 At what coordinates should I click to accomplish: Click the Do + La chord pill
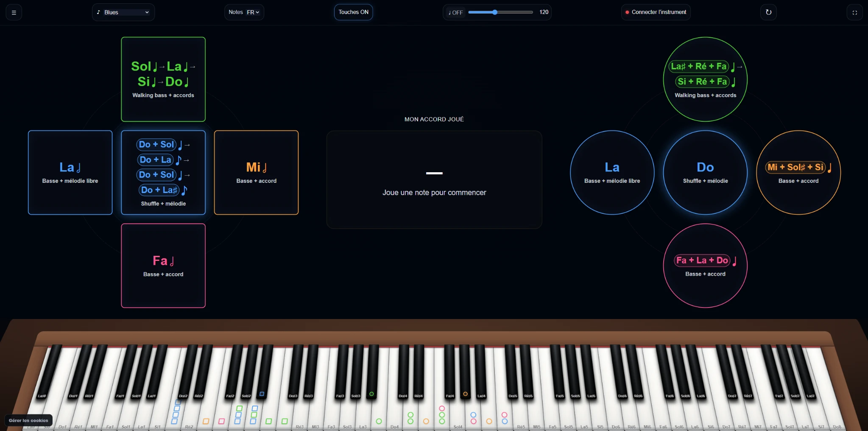tap(156, 160)
